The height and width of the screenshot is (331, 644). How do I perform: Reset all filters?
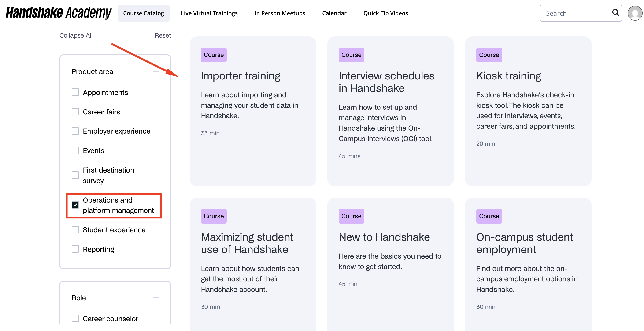(x=163, y=35)
